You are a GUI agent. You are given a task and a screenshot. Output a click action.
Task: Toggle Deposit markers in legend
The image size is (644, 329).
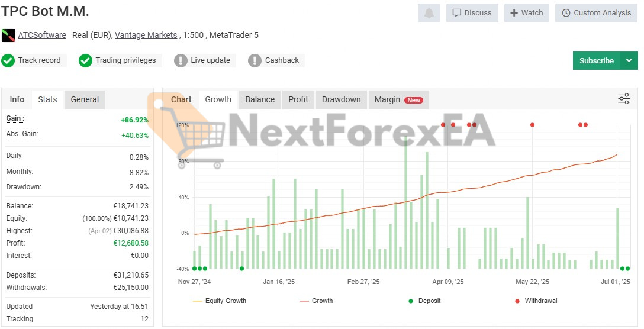coord(424,301)
